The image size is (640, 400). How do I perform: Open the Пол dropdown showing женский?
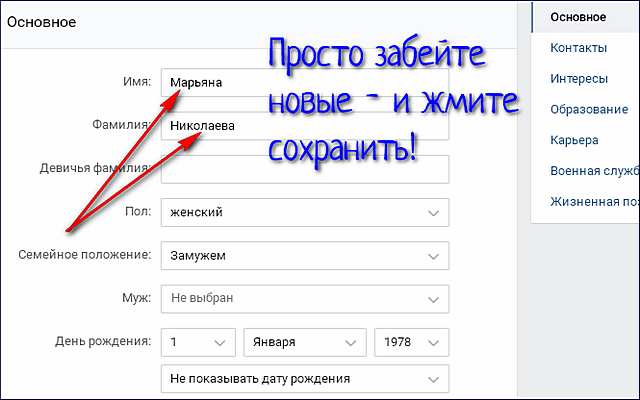[304, 212]
